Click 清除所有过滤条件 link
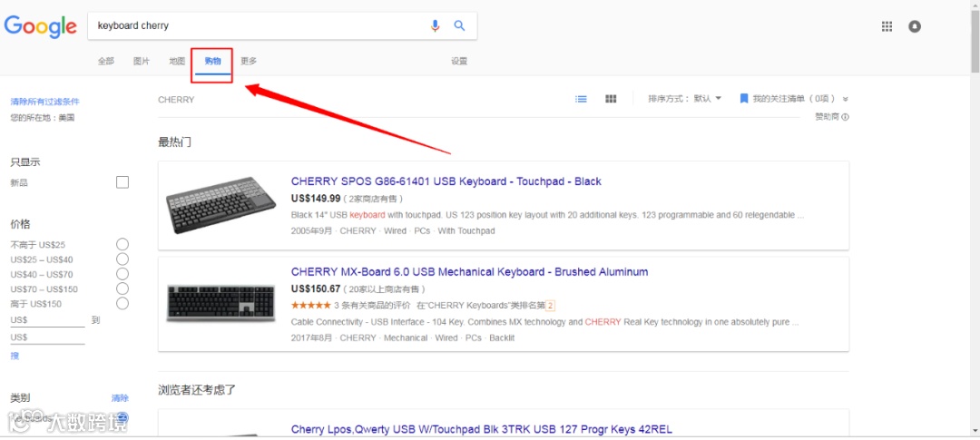The height and width of the screenshot is (440, 980). pos(45,102)
